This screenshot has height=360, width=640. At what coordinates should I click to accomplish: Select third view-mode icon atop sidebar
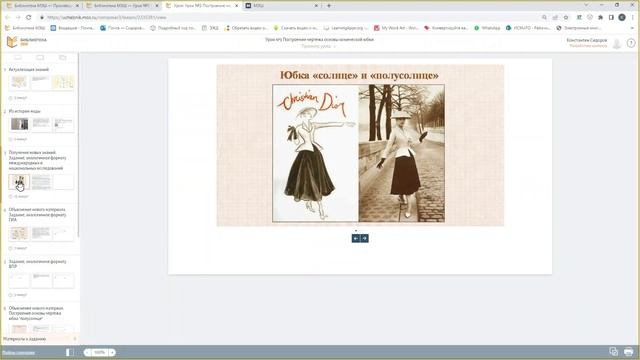tap(62, 58)
